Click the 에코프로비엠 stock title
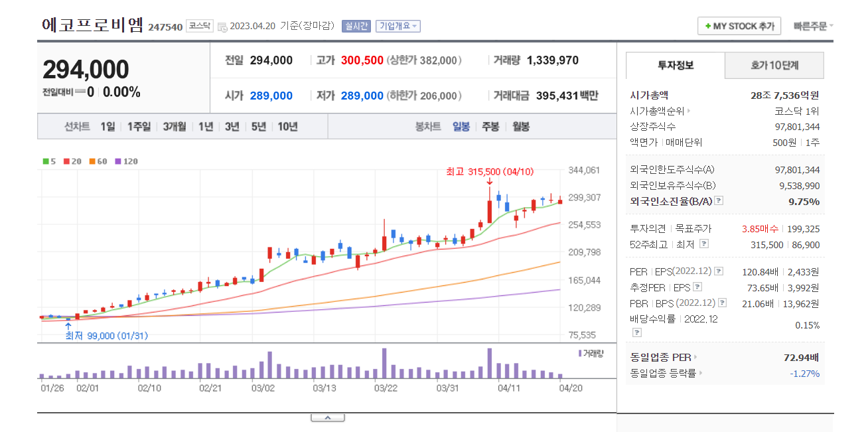This screenshot has height=432, width=868. 92,25
